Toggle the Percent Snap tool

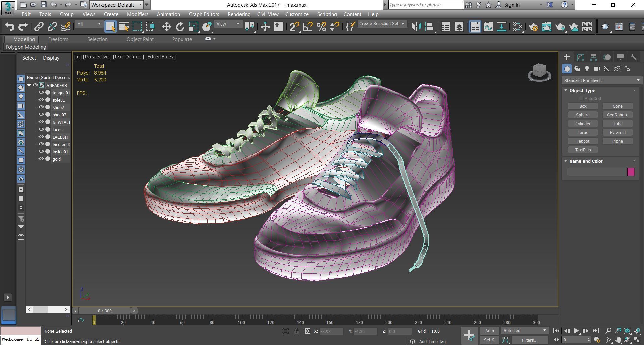pos(321,27)
